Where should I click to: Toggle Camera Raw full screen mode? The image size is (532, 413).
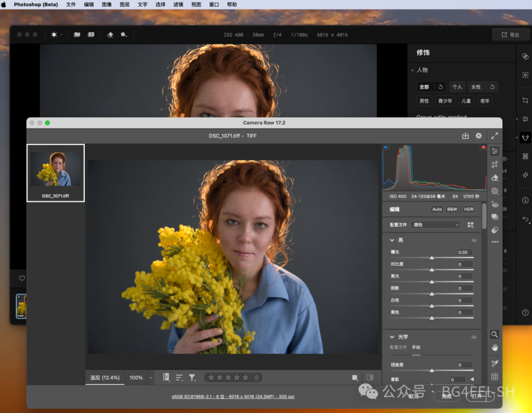[495, 136]
